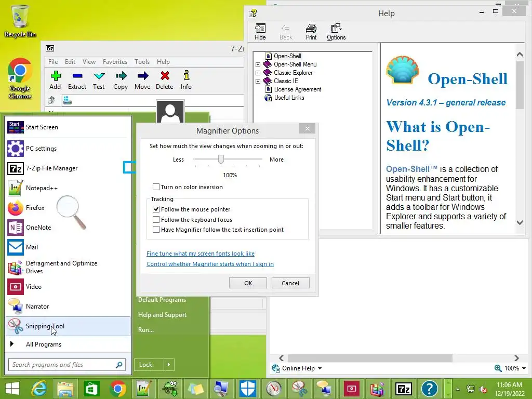Enable Turn on color inversion
This screenshot has width=532, height=399.
click(x=156, y=187)
